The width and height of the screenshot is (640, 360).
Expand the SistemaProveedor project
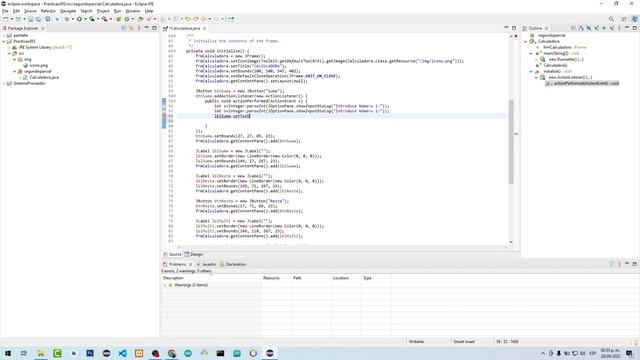[x=4, y=83]
